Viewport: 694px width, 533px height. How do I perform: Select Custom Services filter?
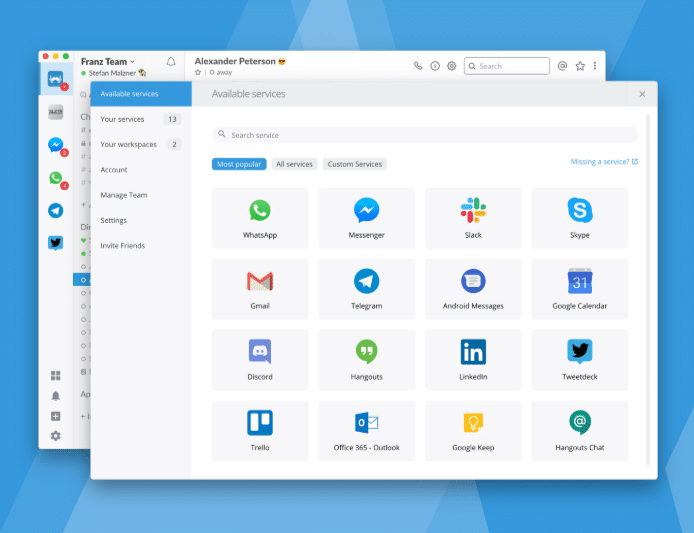point(355,164)
